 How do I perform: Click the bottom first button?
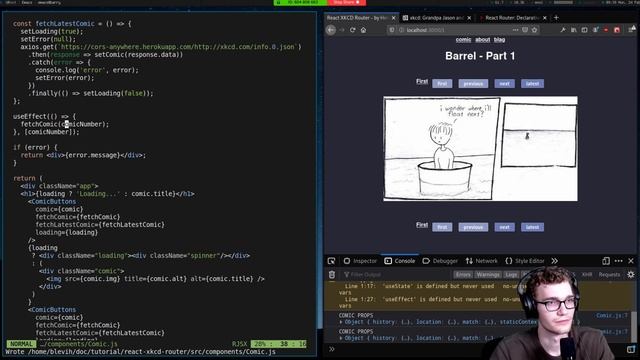442,227
